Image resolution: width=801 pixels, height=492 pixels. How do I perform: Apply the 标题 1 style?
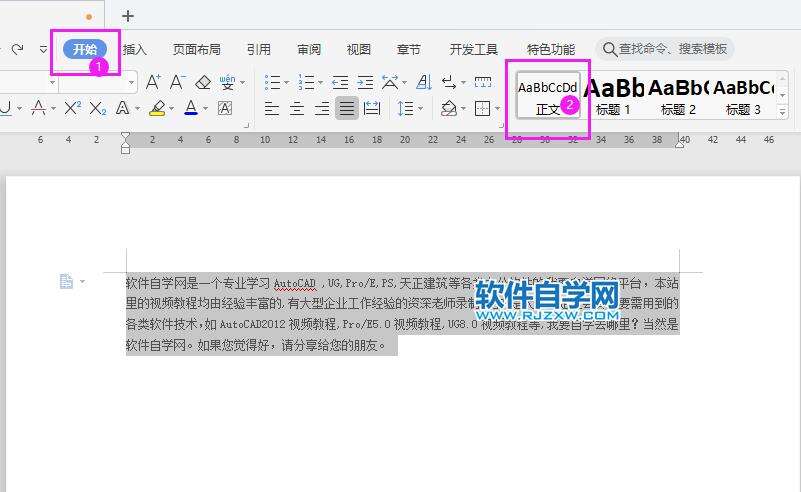tap(613, 95)
